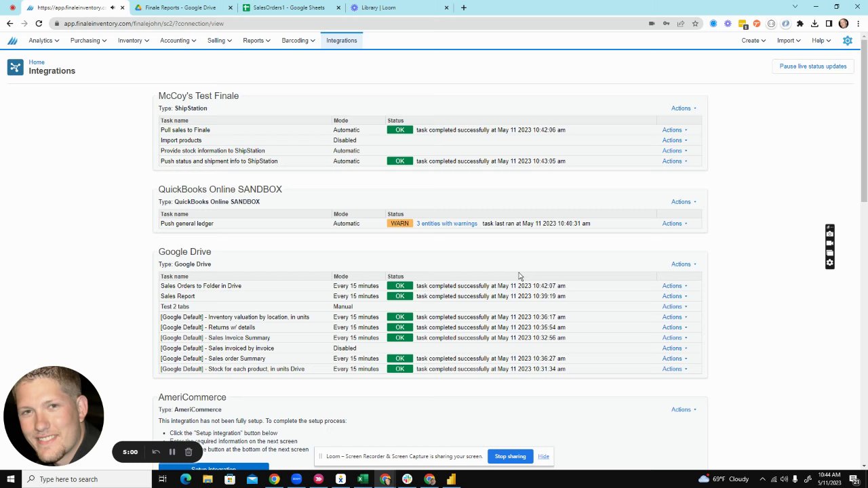Go back with the browser back arrow
The image size is (868, 488).
coord(9,24)
